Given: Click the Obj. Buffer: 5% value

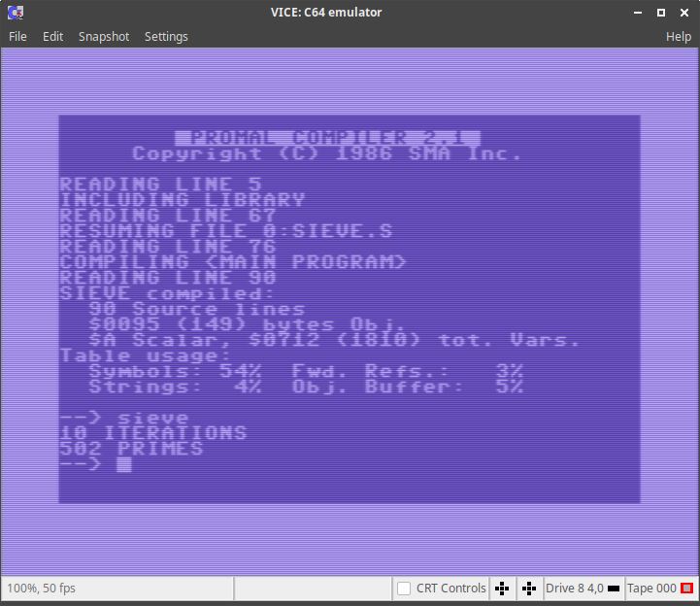Looking at the screenshot, I should (x=407, y=387).
